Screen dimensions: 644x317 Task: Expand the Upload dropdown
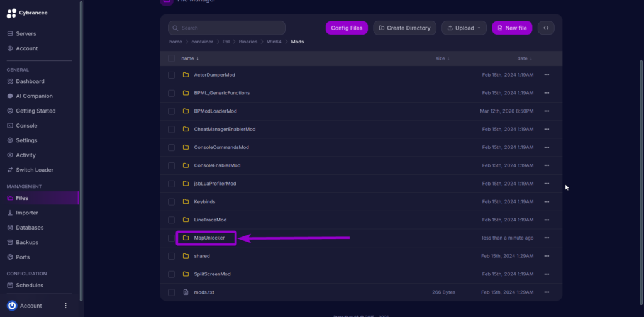[x=464, y=28]
